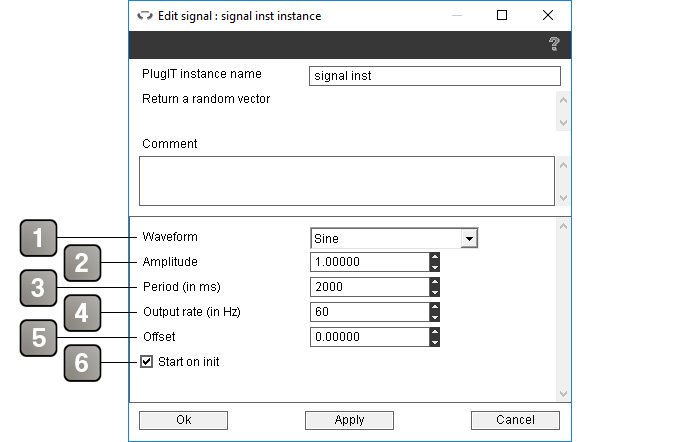This screenshot has height=442, width=700.
Task: Click inside the Comment text area
Action: click(x=347, y=181)
